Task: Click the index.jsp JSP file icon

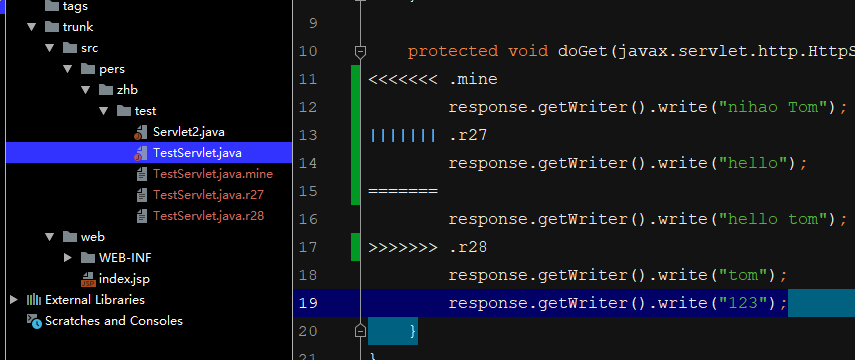Action: pos(88,279)
